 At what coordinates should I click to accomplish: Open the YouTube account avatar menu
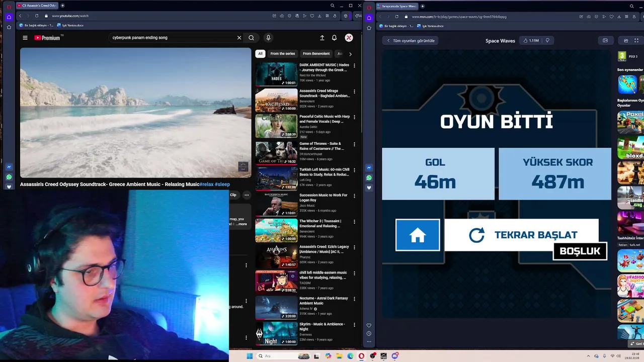click(x=349, y=38)
